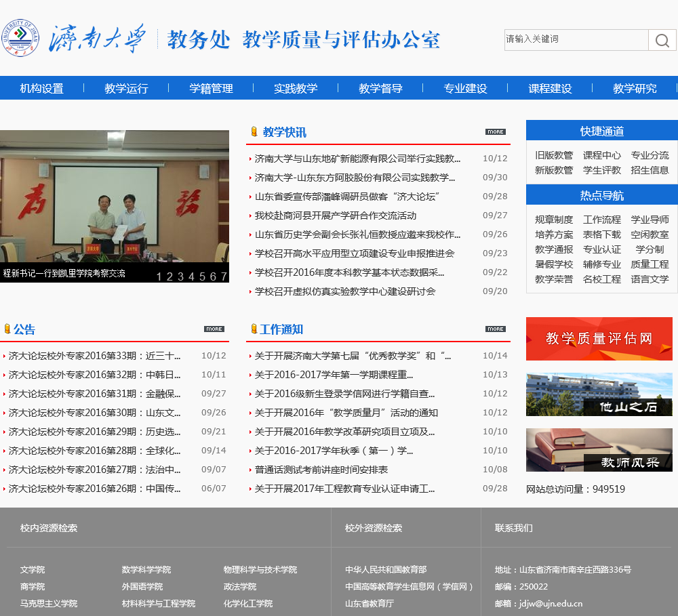Image resolution: width=678 pixels, height=616 pixels.
Task: Open 语言文学 in 热点导航
Action: click(650, 279)
